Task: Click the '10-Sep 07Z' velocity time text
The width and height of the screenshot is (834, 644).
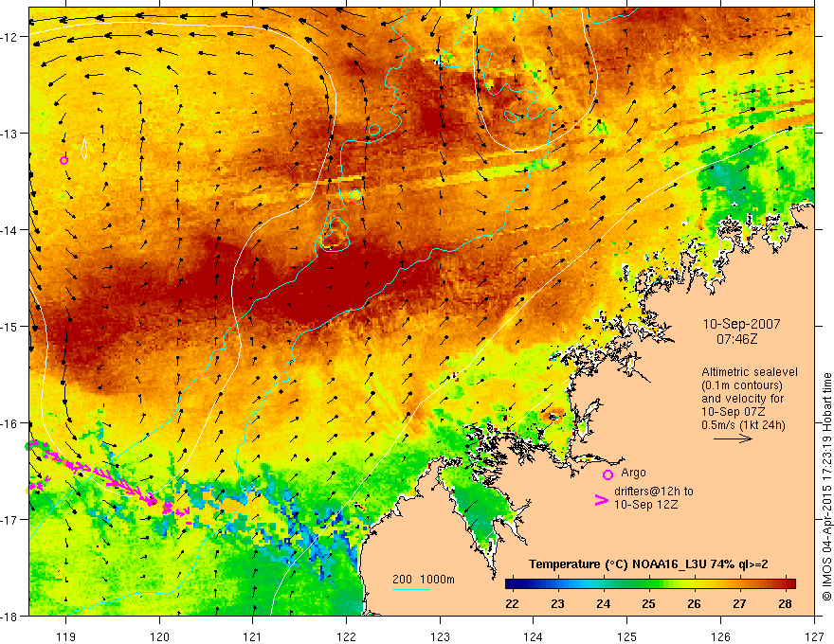Action: pyautogui.click(x=733, y=412)
